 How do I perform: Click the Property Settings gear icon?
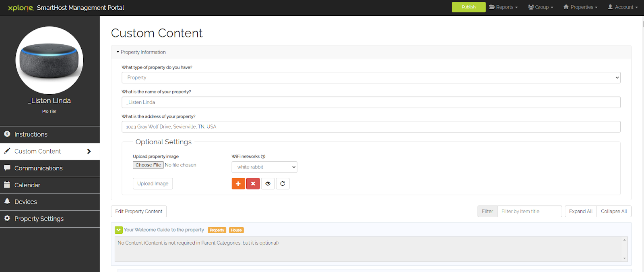click(7, 218)
